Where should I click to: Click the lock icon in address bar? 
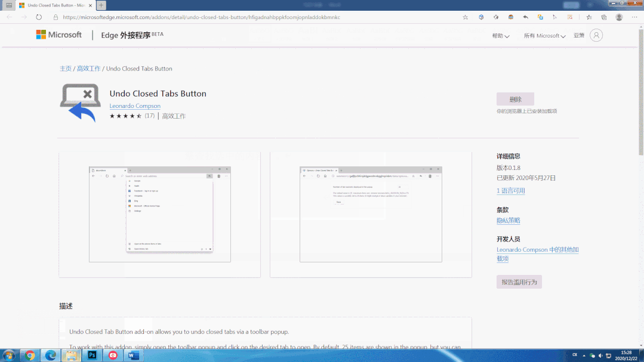56,17
